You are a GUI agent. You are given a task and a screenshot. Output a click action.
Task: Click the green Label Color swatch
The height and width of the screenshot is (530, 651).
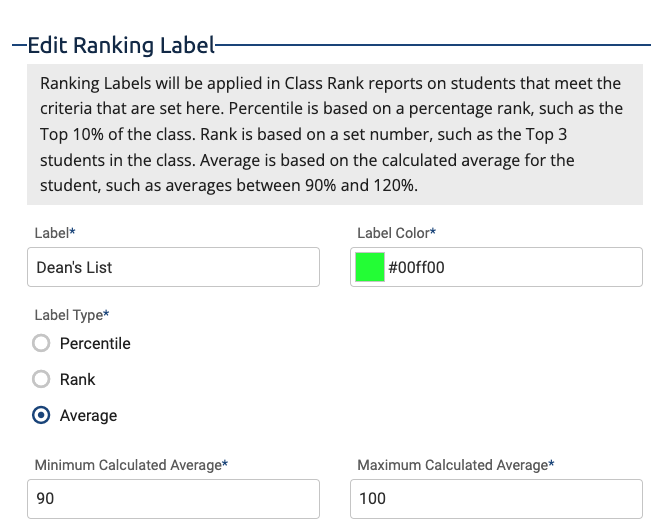370,267
